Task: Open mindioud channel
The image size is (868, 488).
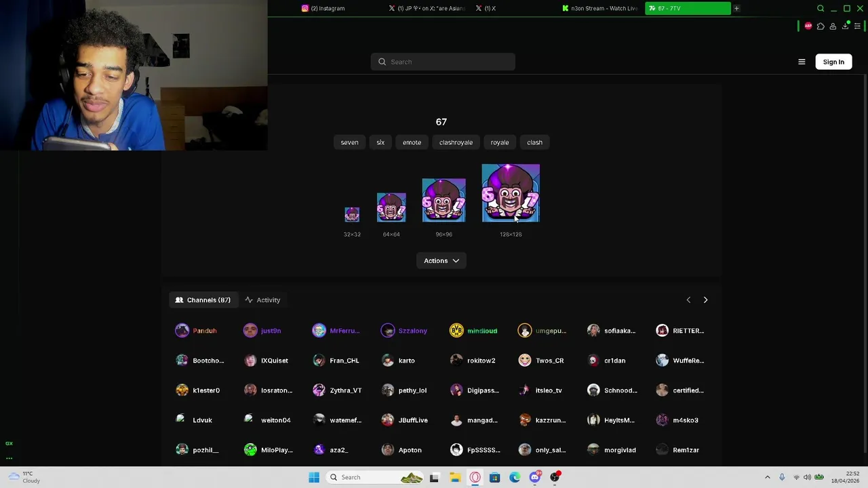Action: click(473, 331)
